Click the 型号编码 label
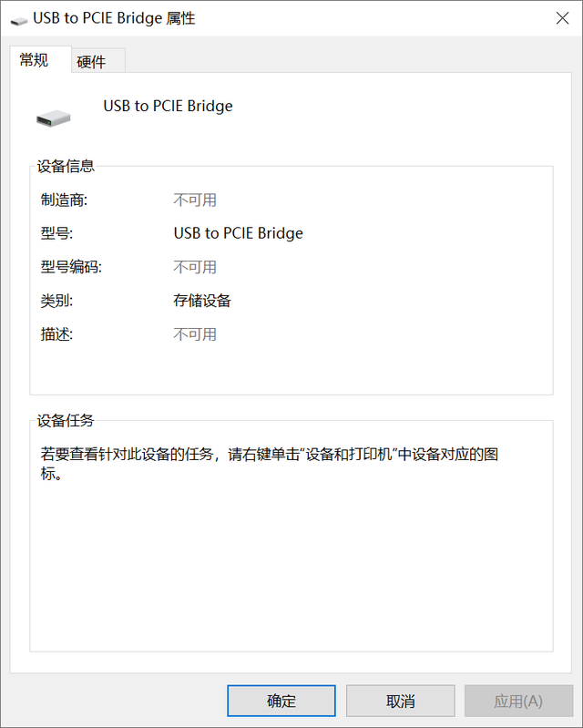 [71, 267]
